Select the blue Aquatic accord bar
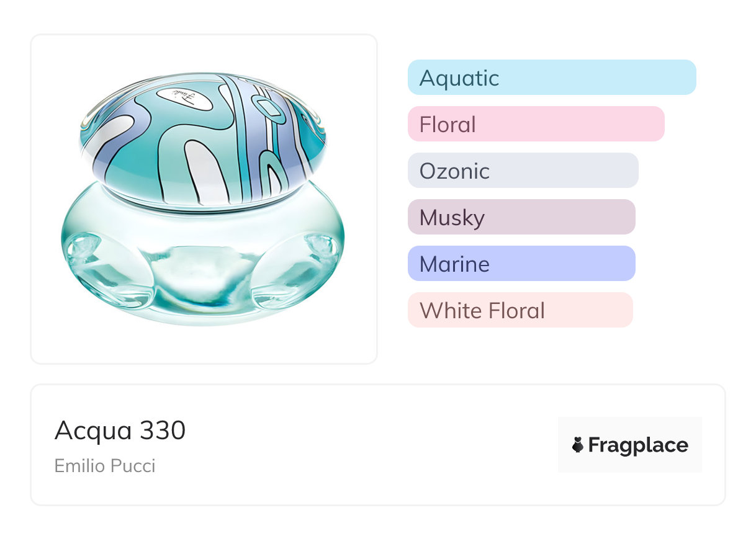This screenshot has width=756, height=536. click(x=551, y=78)
